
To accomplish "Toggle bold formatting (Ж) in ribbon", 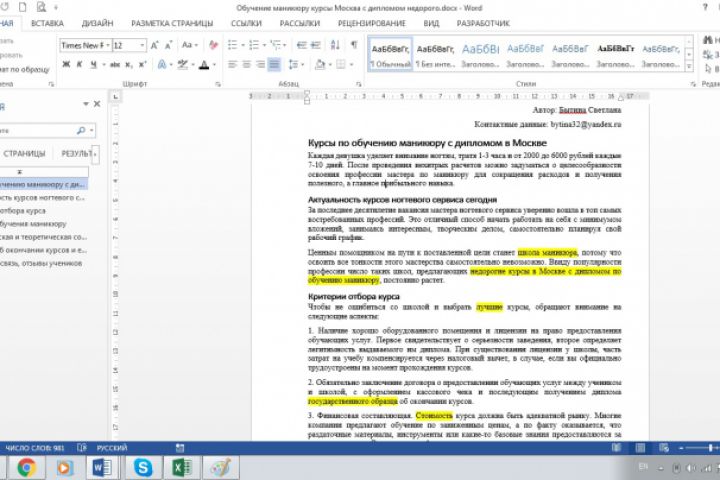I will [66, 64].
